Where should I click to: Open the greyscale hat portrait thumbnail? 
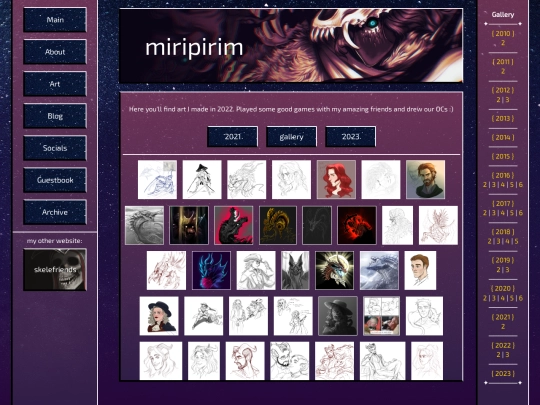[338, 316]
